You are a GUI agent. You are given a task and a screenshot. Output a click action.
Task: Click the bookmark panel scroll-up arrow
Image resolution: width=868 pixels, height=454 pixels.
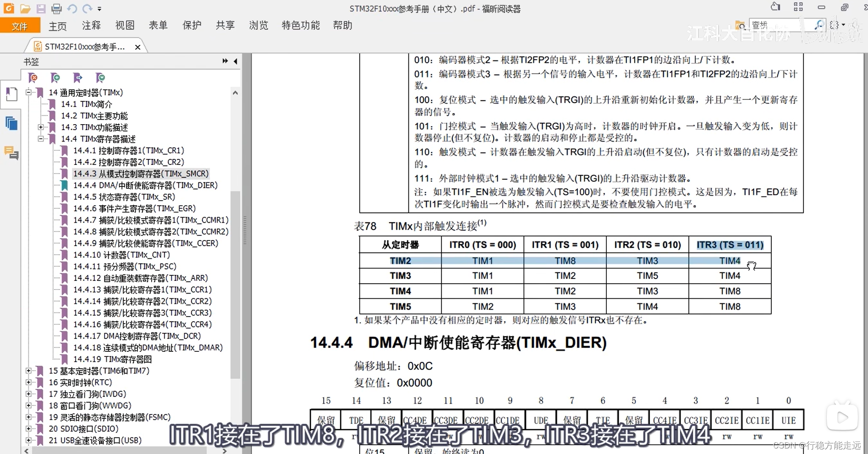(235, 93)
